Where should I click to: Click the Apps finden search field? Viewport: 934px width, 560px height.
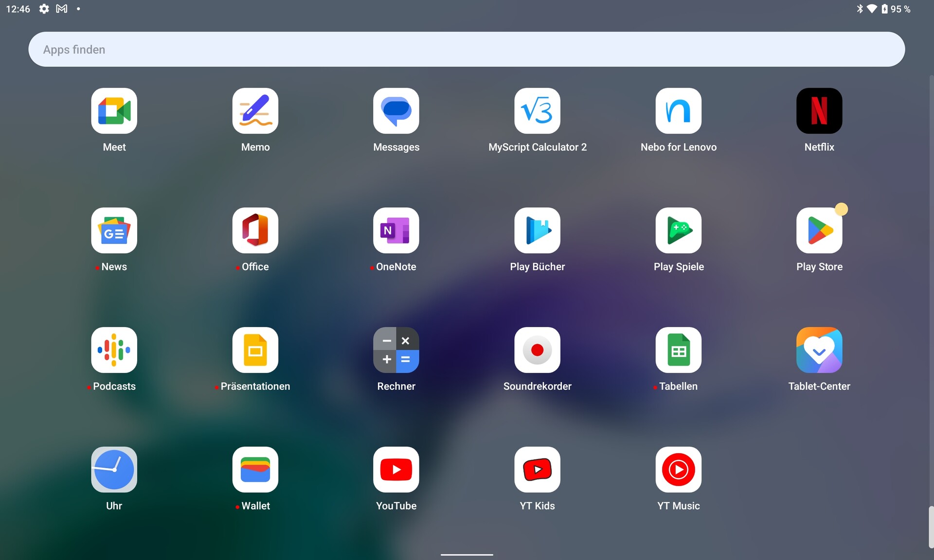pos(466,49)
